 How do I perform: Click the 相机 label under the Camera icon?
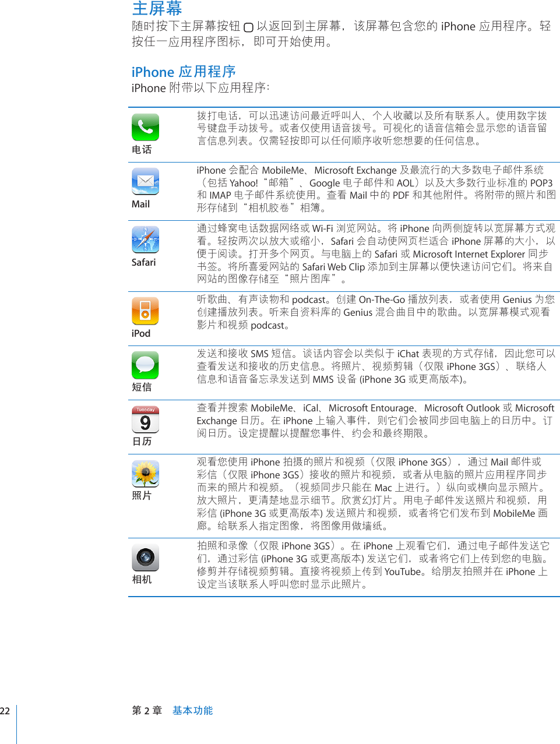pos(142,579)
